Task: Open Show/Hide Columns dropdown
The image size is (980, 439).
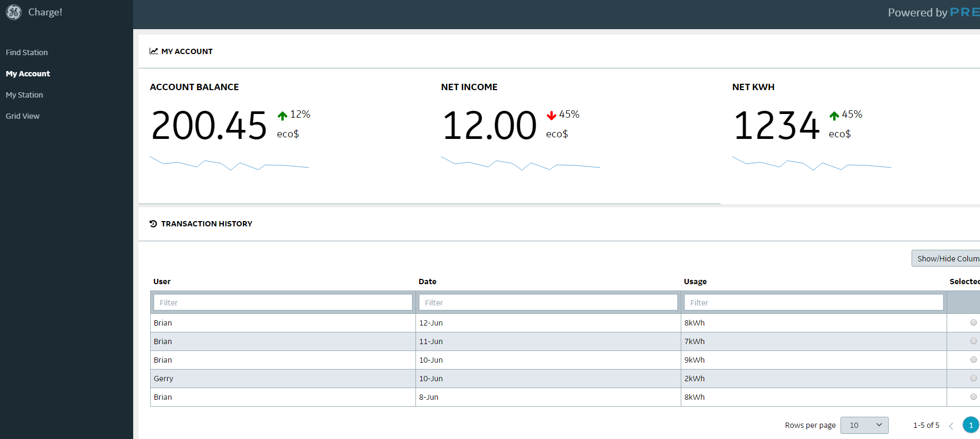Action: coord(946,258)
